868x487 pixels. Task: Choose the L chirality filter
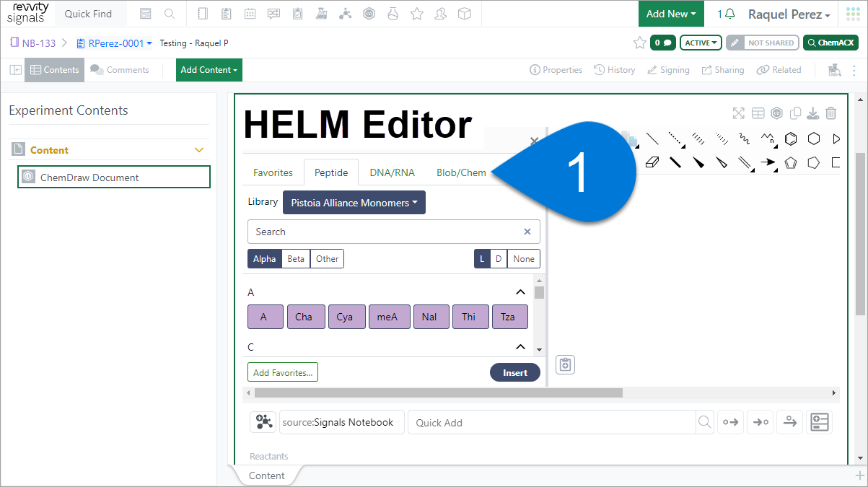(x=481, y=259)
